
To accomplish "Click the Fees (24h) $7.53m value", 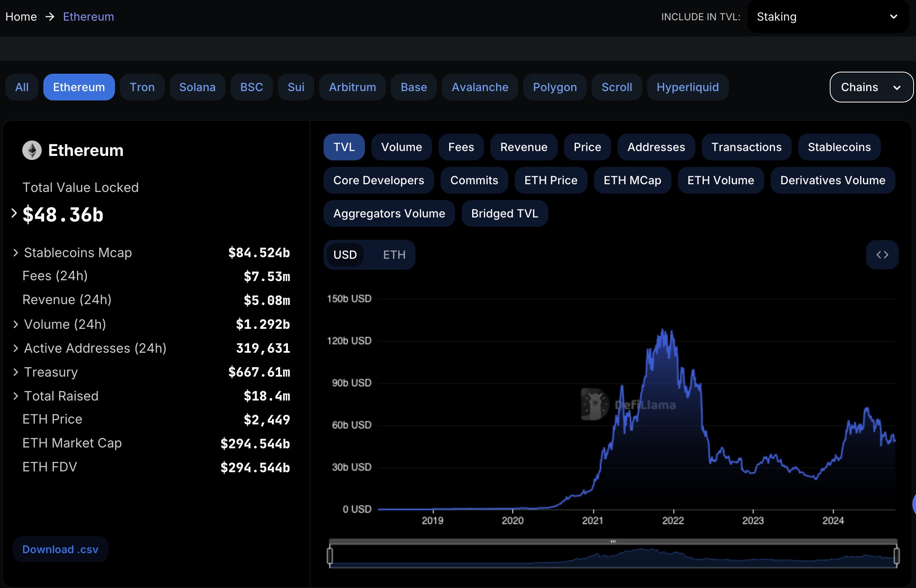I will pos(267,276).
